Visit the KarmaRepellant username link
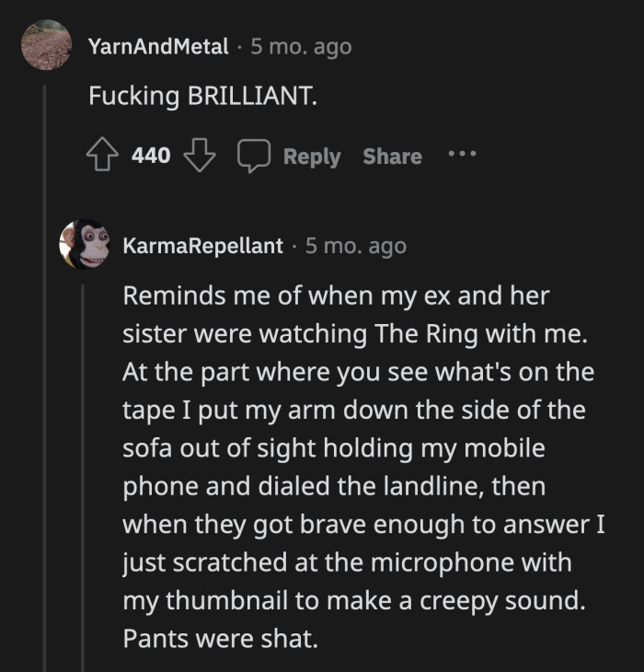 [x=202, y=246]
